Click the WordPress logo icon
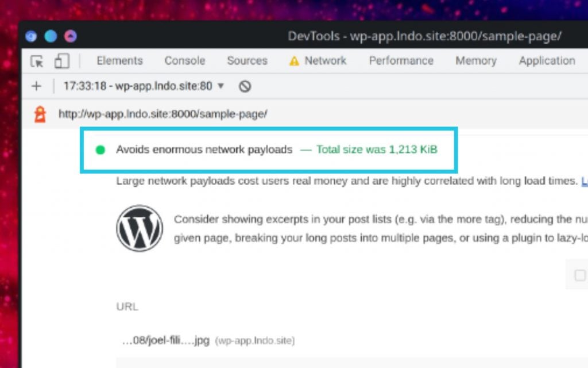 click(140, 228)
